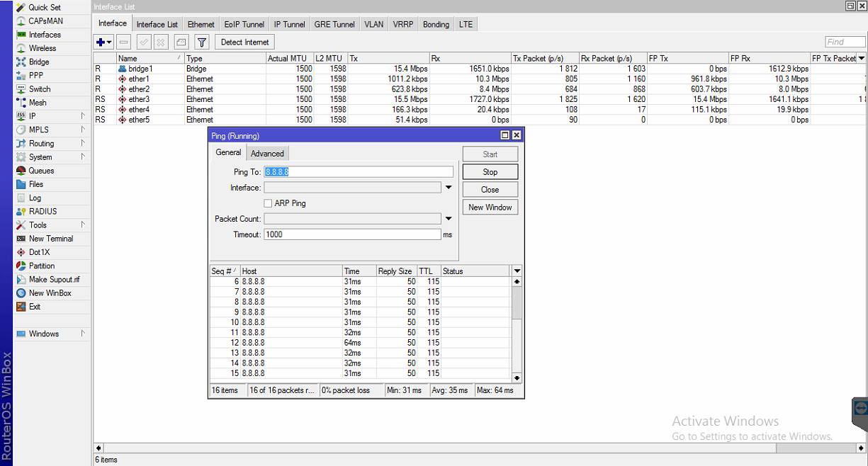Screen dimensions: 868x466
Task: Open PPP sidebar icon
Action: [x=21, y=75]
